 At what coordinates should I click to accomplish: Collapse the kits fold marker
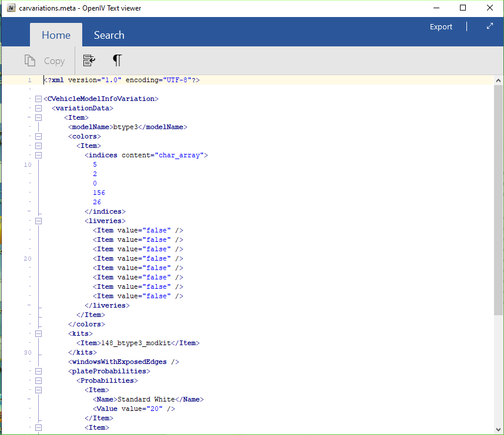pos(38,333)
